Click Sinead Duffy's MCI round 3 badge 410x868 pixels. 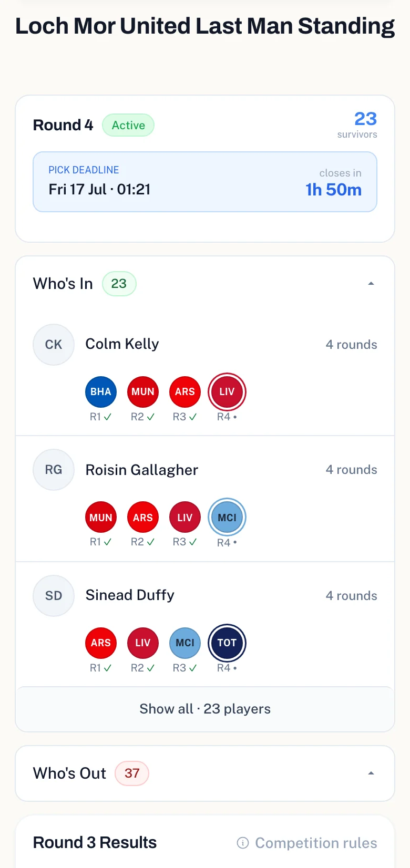point(185,643)
